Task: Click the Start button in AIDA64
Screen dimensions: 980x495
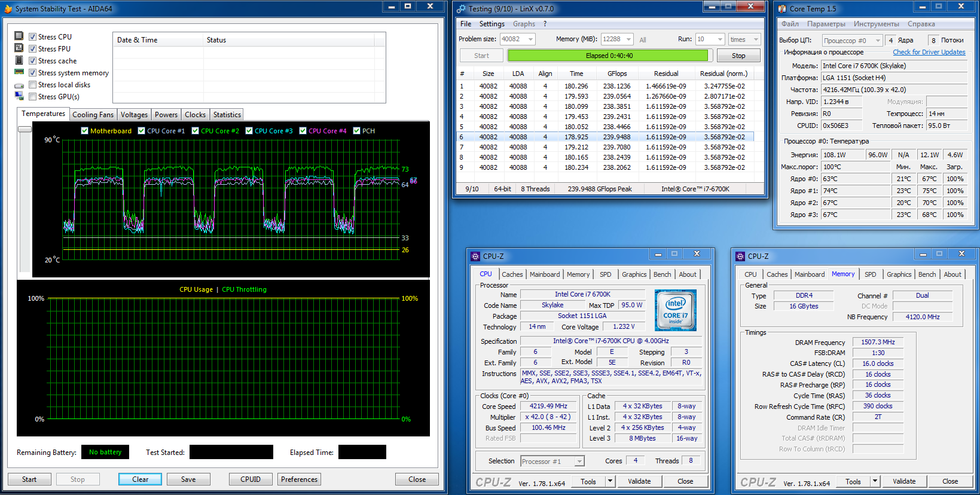Action: (29, 479)
